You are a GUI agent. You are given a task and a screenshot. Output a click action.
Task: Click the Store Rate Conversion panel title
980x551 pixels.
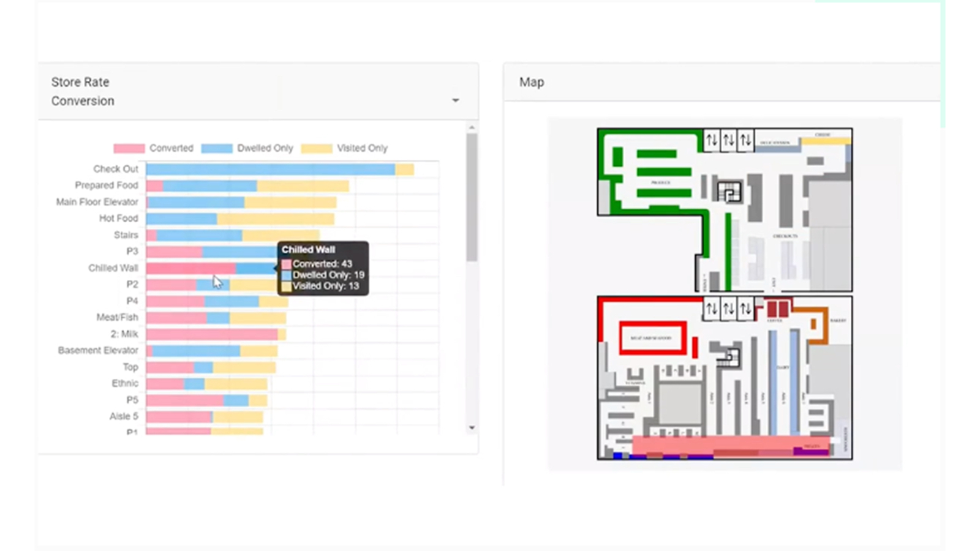click(x=82, y=91)
